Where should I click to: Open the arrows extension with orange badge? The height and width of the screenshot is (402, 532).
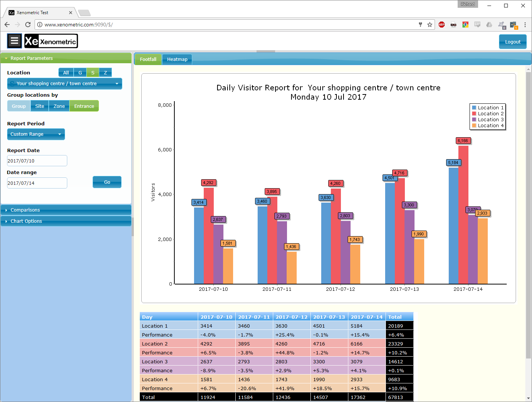coord(513,25)
